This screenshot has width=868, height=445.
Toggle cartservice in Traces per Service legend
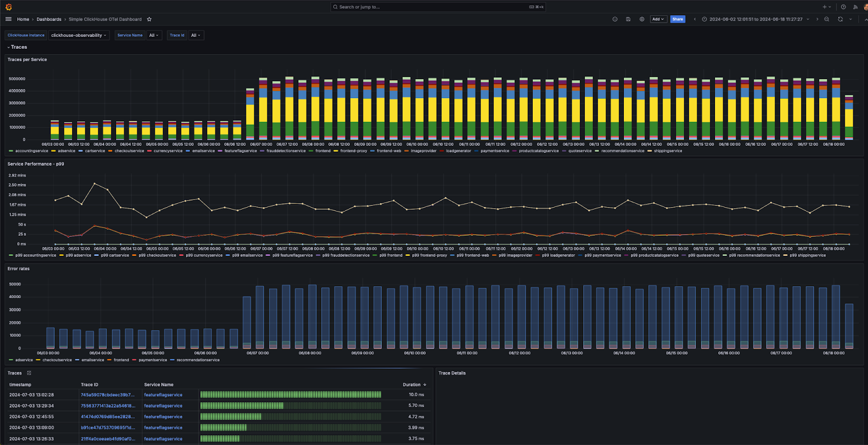(x=94, y=151)
